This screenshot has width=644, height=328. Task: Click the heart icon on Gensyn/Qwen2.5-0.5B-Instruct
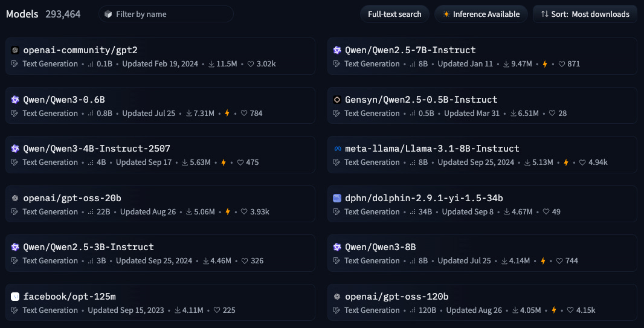tap(552, 114)
